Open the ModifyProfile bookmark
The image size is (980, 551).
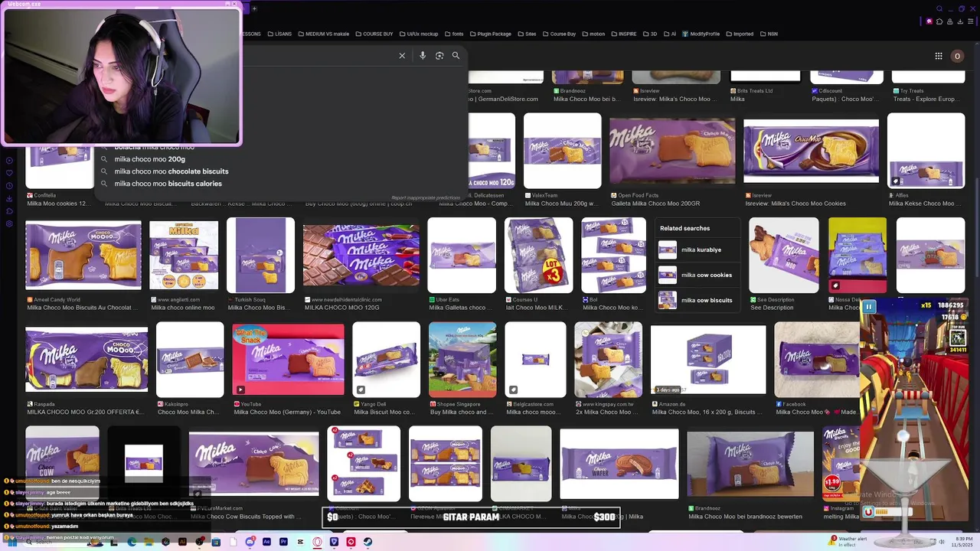(x=701, y=34)
